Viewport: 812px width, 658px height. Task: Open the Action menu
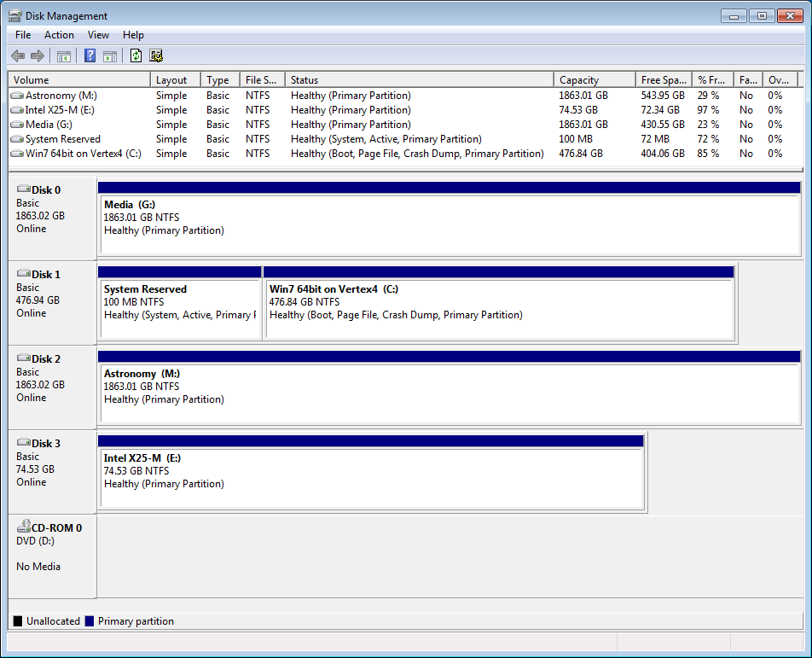pyautogui.click(x=59, y=35)
